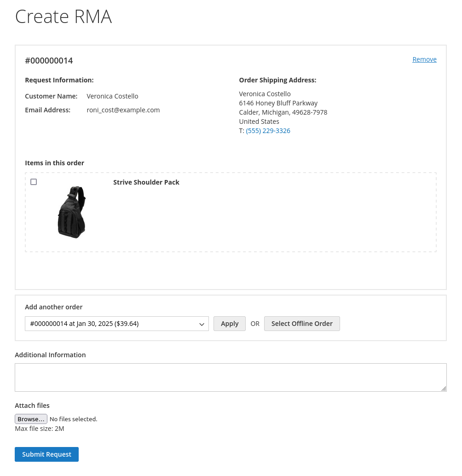The width and height of the screenshot is (462, 476).
Task: Click the dropdown chevron to list orders
Action: [202, 324]
